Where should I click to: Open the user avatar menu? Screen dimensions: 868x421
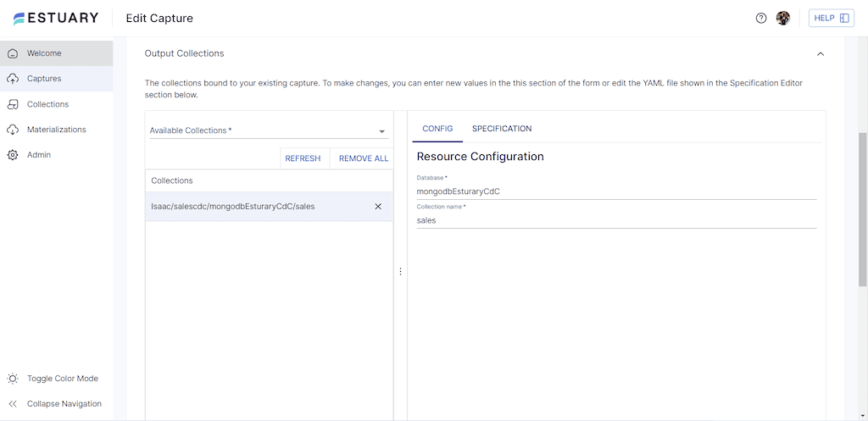pos(783,19)
